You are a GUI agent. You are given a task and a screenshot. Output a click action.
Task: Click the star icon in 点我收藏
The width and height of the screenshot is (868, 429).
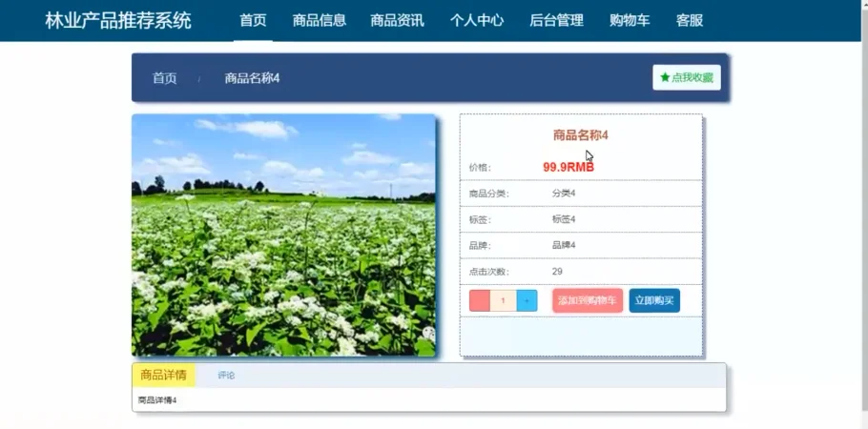pyautogui.click(x=665, y=77)
